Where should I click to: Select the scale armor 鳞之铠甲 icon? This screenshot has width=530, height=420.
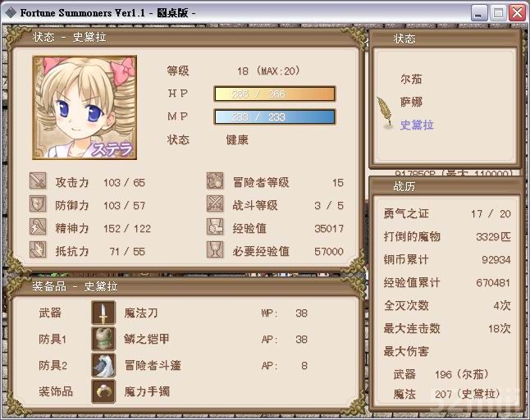coord(103,339)
